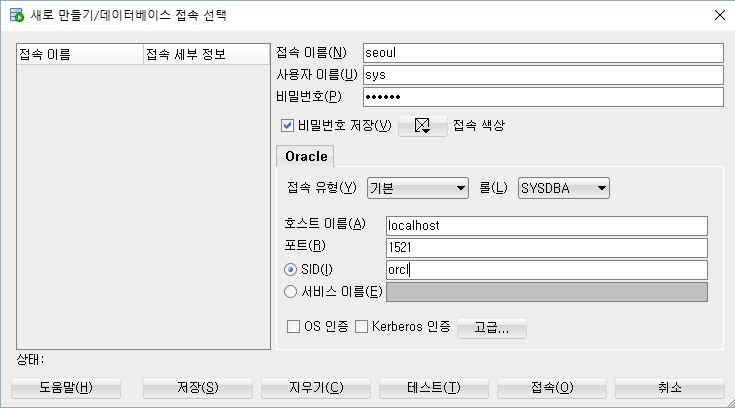Select the 서비스 이름 radio button
Screen dimensions: 735x408
pos(291,292)
